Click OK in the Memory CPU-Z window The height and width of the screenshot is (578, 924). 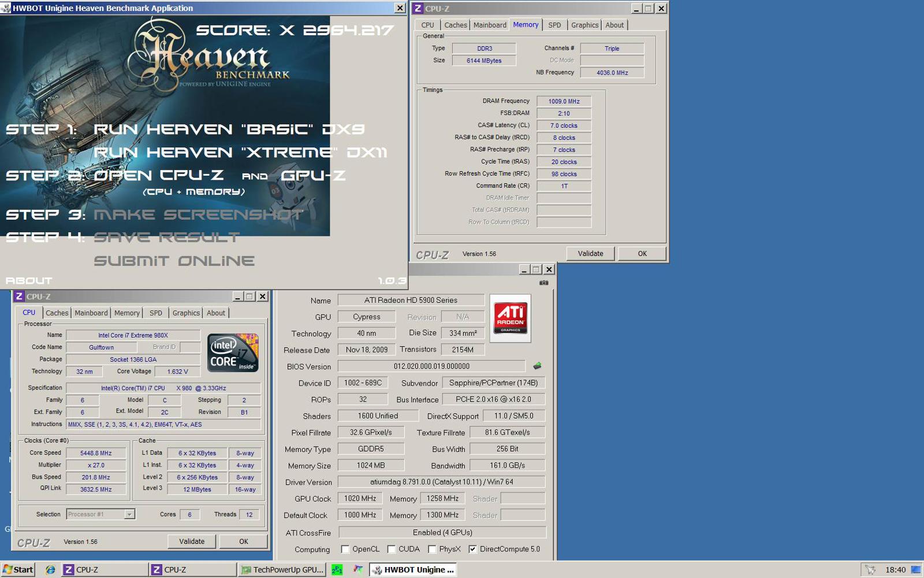pos(642,254)
